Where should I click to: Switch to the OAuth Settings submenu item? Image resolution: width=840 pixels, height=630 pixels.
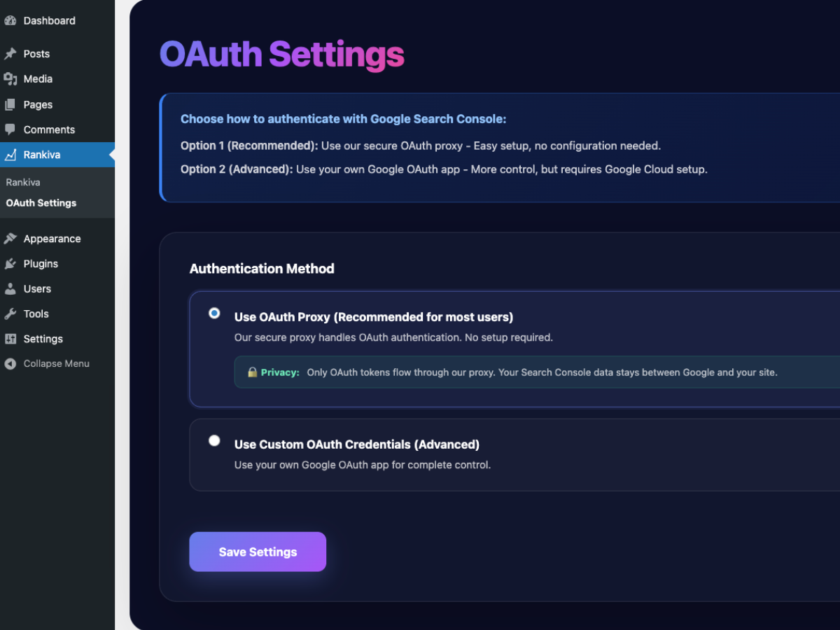click(x=41, y=203)
